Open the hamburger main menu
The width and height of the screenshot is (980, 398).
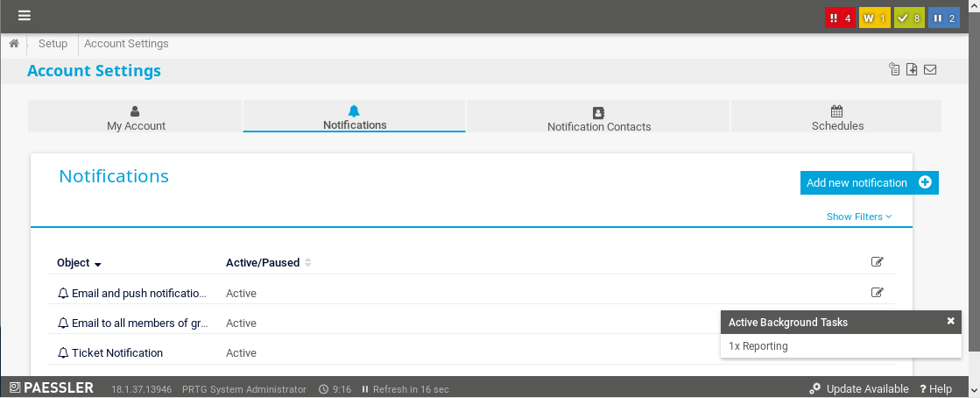25,16
